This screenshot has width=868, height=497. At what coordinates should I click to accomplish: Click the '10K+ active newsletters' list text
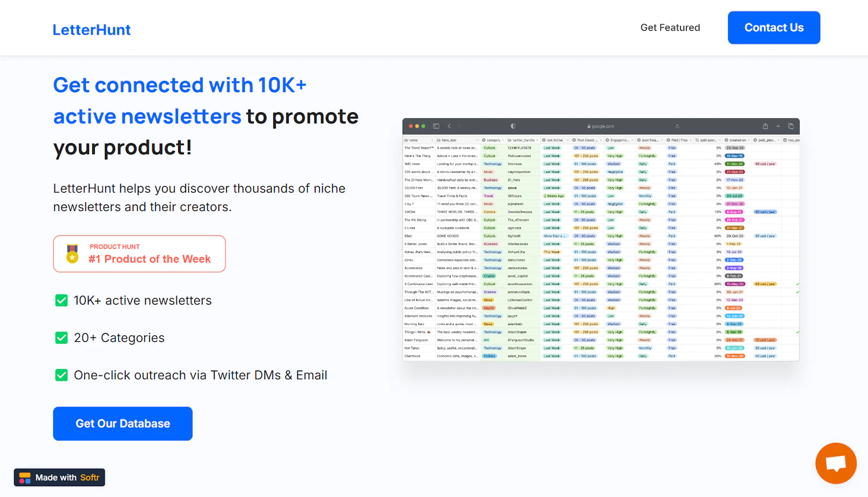[x=143, y=301]
